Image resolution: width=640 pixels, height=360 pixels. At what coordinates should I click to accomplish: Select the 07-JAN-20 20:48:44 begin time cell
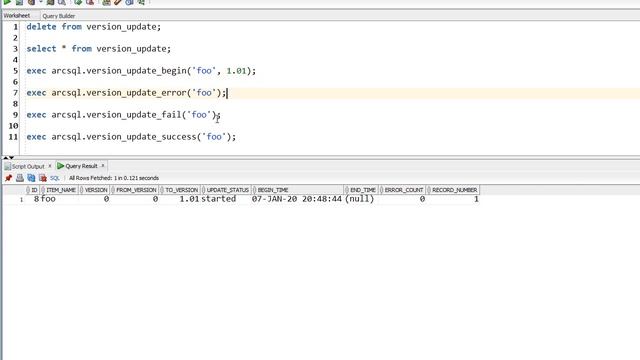297,199
